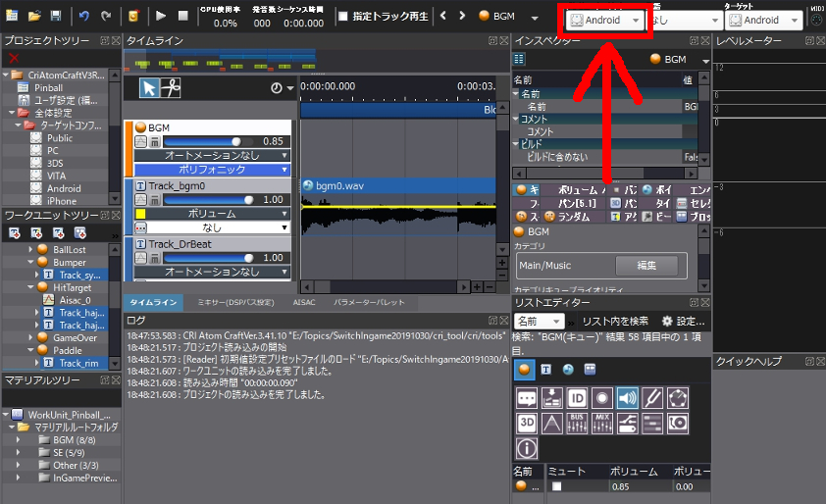Click the 編集 button for Main/Music category
This screenshot has width=826, height=504.
[x=646, y=266]
